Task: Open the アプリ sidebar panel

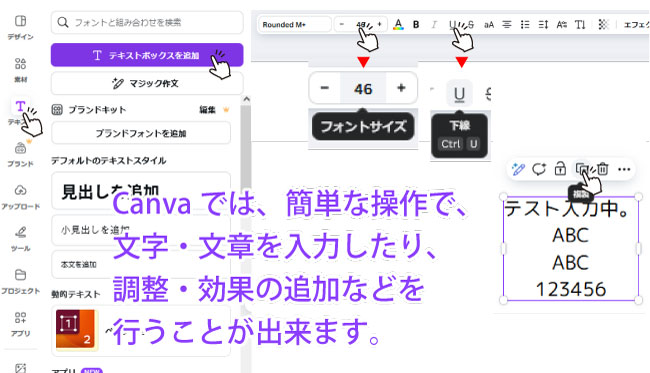Action: pos(20,324)
